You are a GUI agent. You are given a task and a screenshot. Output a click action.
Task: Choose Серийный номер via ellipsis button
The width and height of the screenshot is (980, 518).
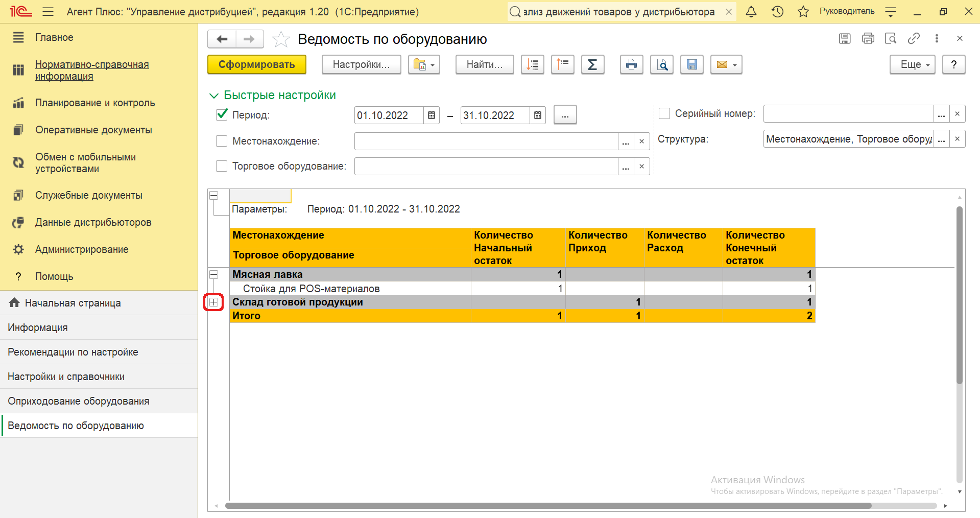pos(941,114)
